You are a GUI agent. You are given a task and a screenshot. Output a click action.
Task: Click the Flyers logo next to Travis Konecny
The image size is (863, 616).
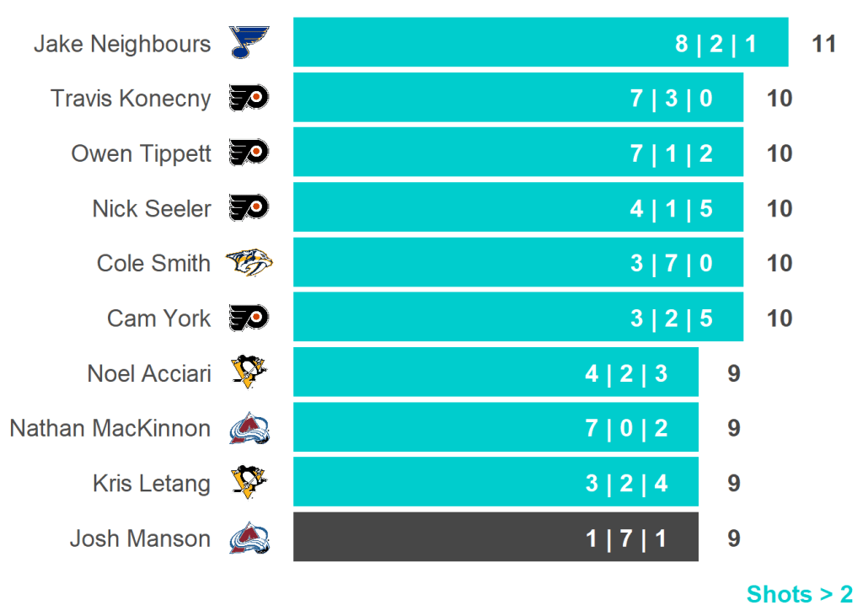pos(249,98)
